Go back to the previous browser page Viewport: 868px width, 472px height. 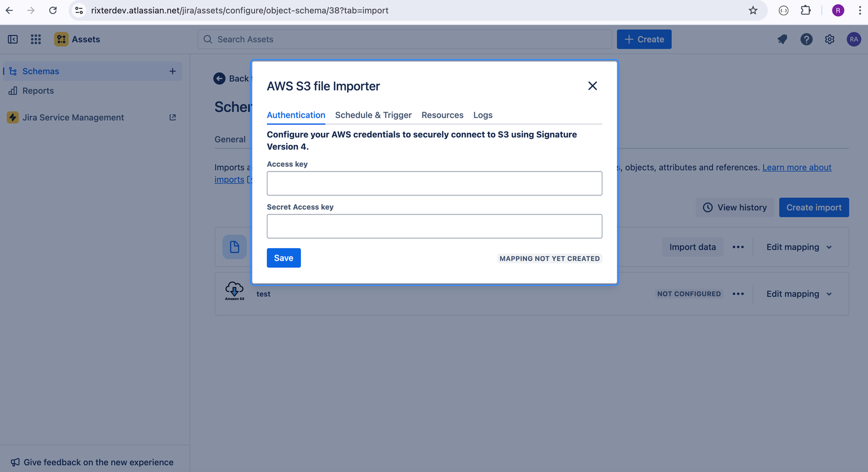point(9,10)
